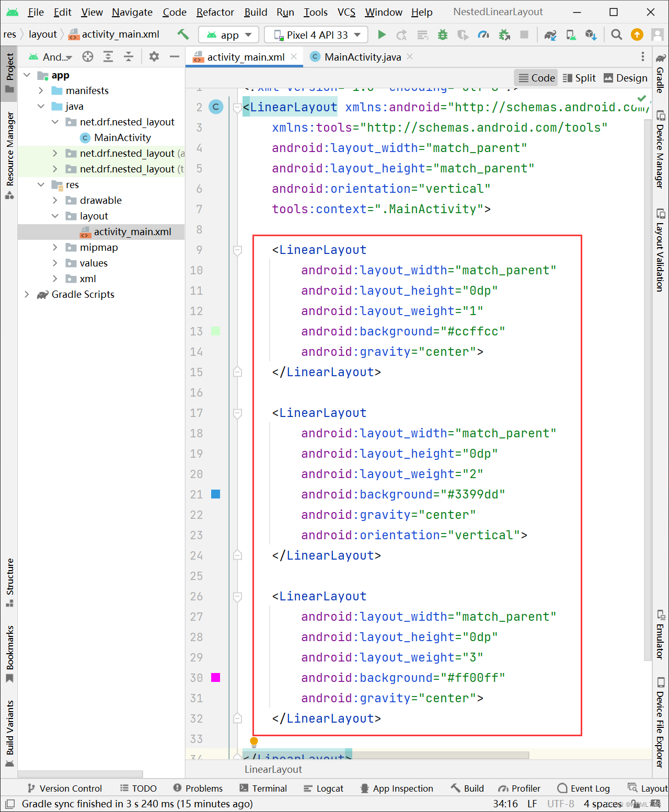
Task: Open the Pixel 4 API 33 device dropdown
Action: [316, 34]
